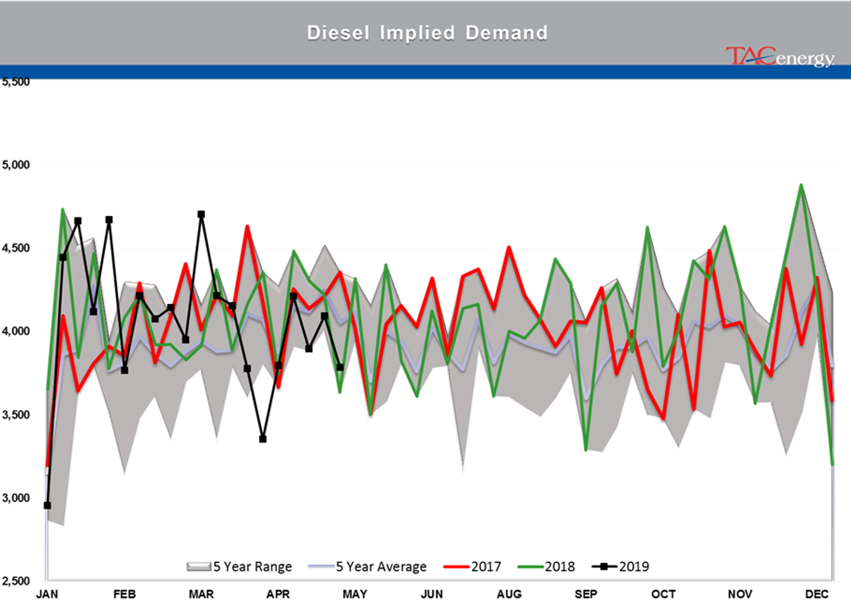This screenshot has height=616, width=851.
Task: Select the 2018 legend entry
Action: pyautogui.click(x=546, y=567)
